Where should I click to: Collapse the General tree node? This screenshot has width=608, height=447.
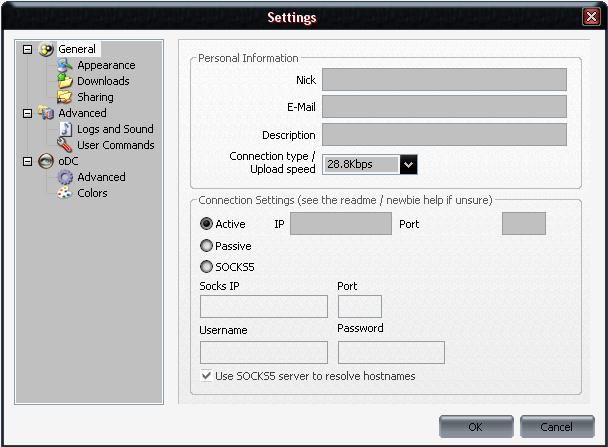point(28,49)
